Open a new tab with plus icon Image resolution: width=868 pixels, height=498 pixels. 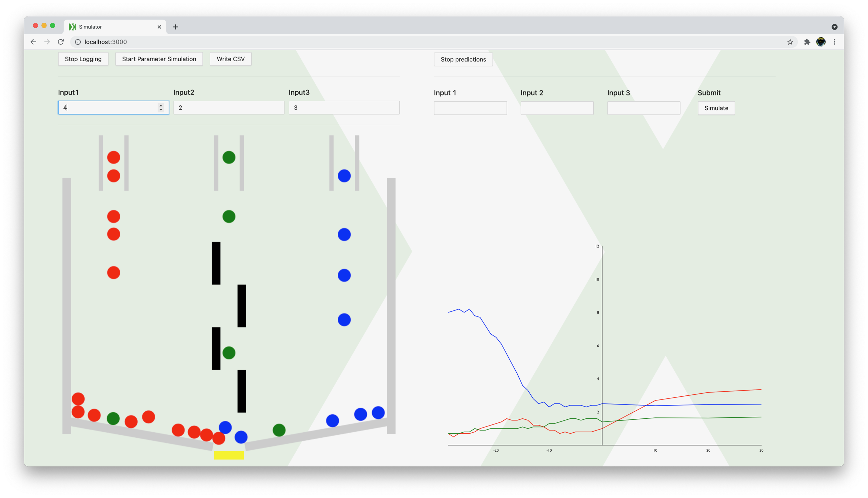point(176,27)
